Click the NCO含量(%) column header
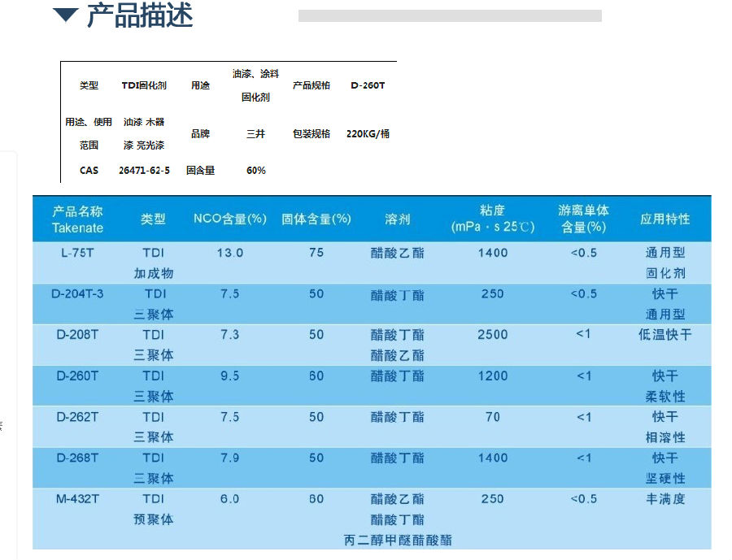 [x=230, y=219]
